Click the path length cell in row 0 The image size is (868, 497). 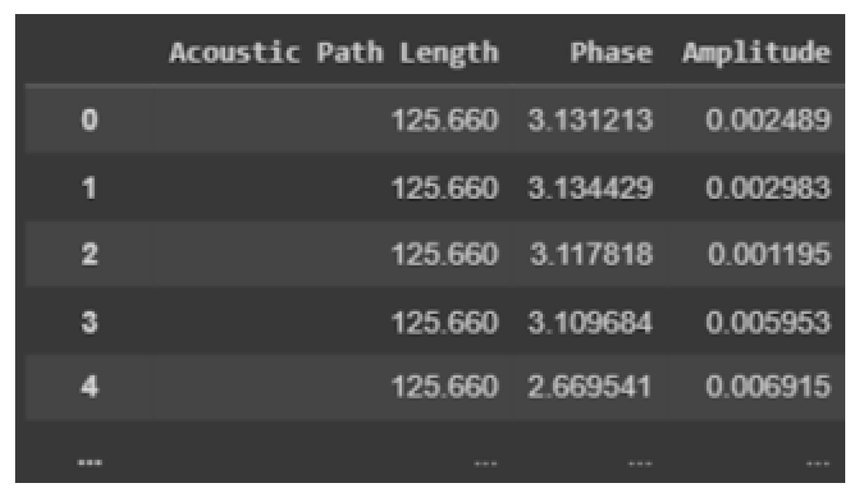click(445, 120)
